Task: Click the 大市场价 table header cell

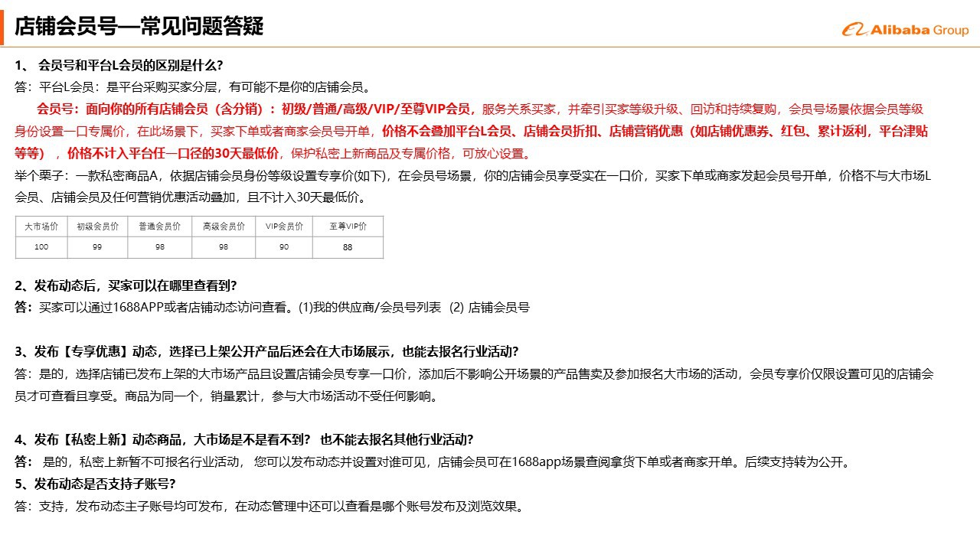Action: click(41, 227)
